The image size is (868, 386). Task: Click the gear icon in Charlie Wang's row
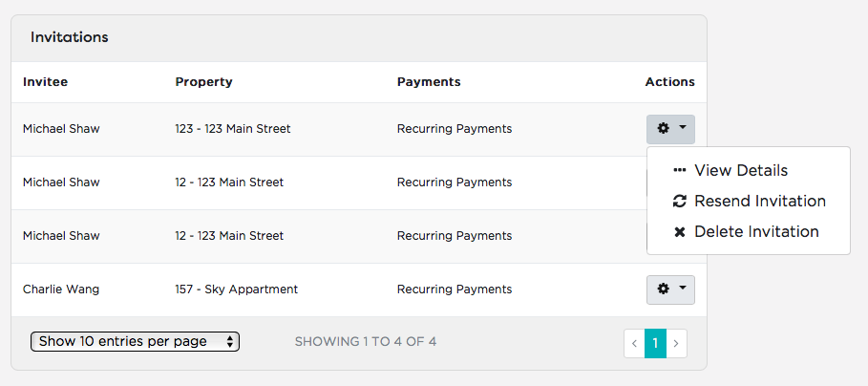click(663, 289)
